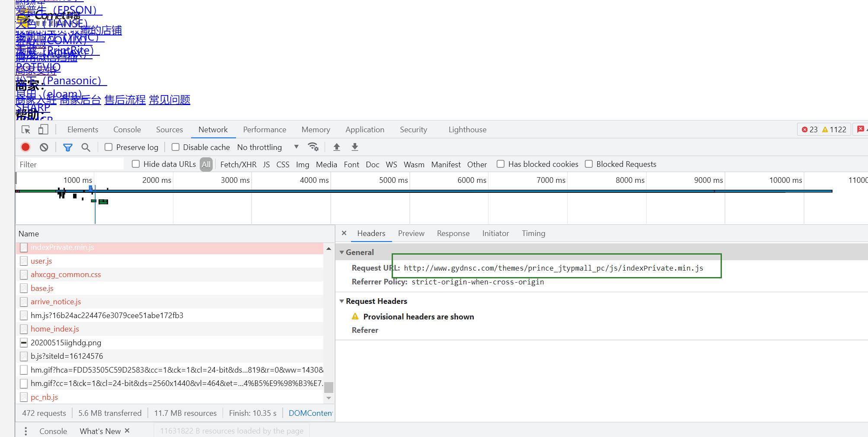Filter requests by Doc
The image size is (868, 437).
372,164
